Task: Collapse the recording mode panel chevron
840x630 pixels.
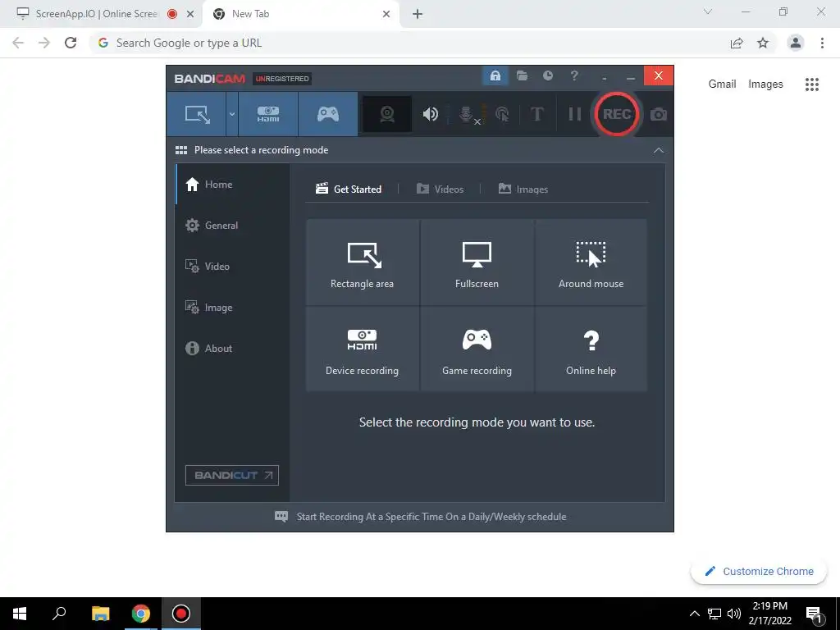Action: point(659,151)
